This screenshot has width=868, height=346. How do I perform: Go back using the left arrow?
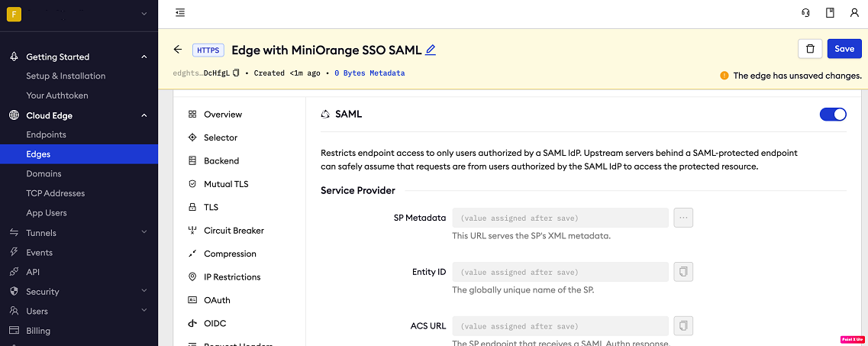coord(178,50)
